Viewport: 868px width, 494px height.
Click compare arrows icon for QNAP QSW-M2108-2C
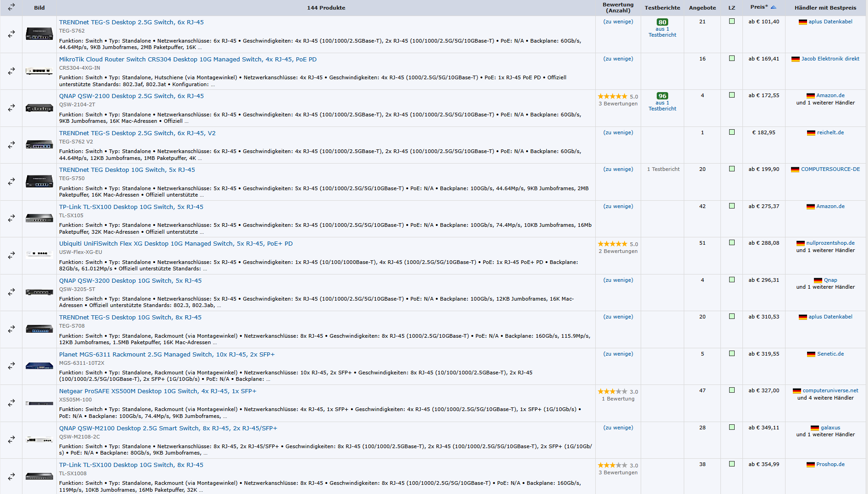[11, 440]
